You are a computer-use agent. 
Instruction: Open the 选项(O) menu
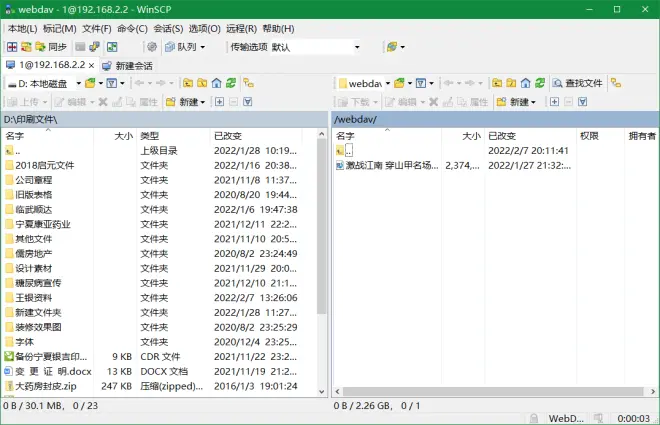(x=204, y=29)
